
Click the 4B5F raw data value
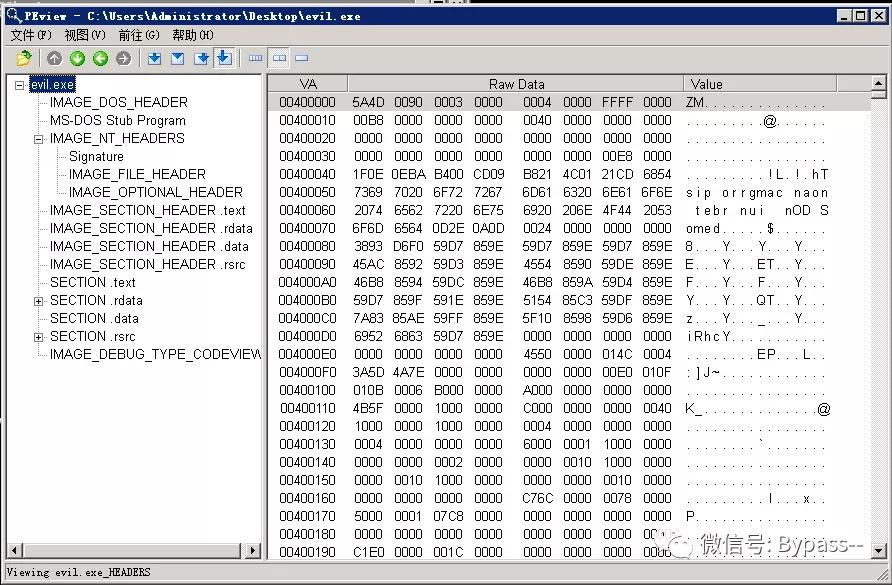(x=368, y=409)
